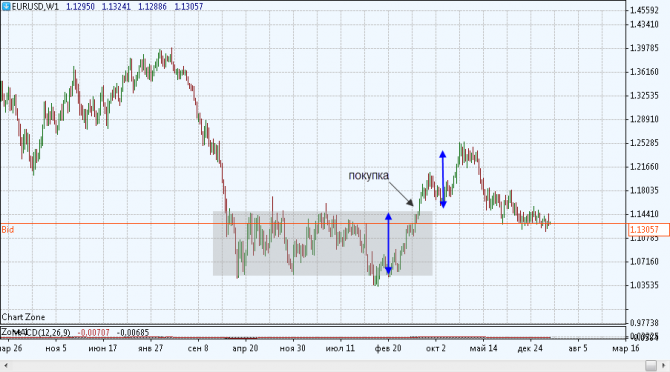Viewport: 670px width, 372px height.
Task: Click the left scroll arrow of horizontal scrollbar
Action: coord(6,366)
